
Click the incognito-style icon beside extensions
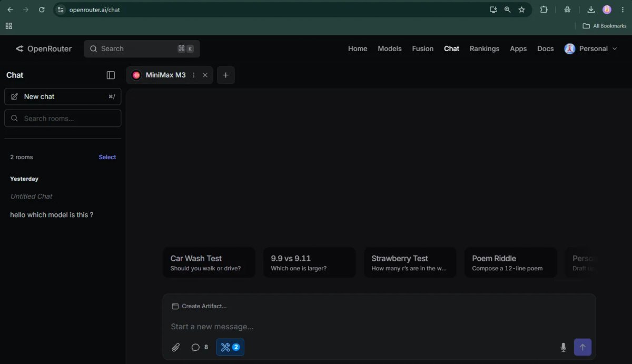pyautogui.click(x=567, y=9)
